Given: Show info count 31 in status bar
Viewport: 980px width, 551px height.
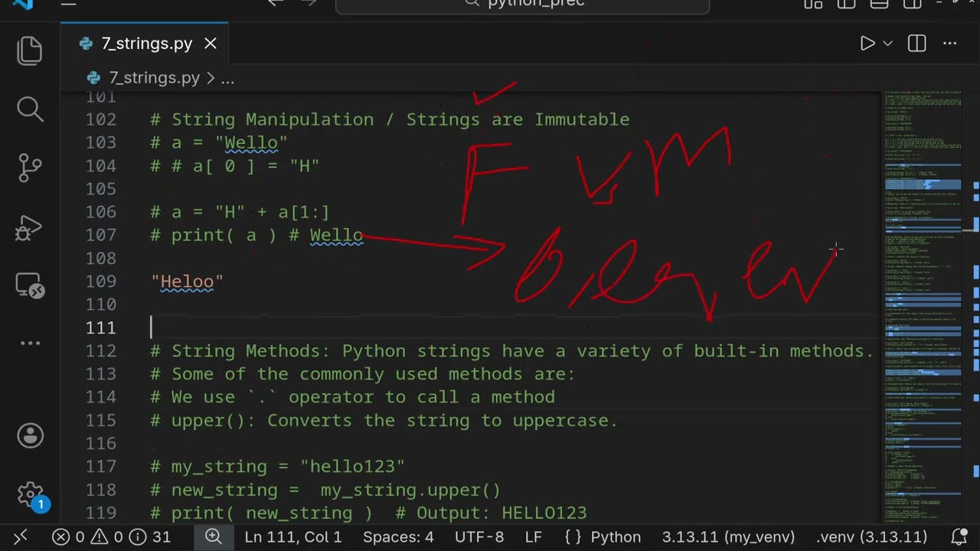Looking at the screenshot, I should (x=149, y=537).
